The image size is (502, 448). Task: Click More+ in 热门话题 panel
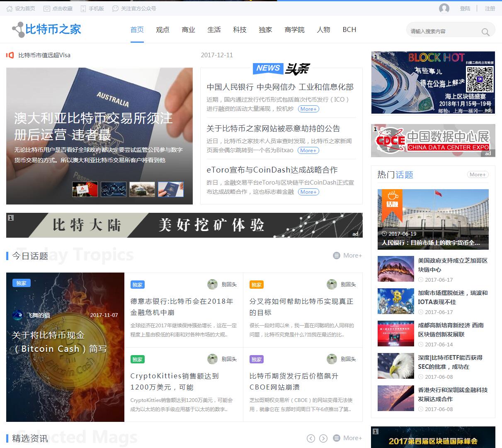(x=478, y=175)
